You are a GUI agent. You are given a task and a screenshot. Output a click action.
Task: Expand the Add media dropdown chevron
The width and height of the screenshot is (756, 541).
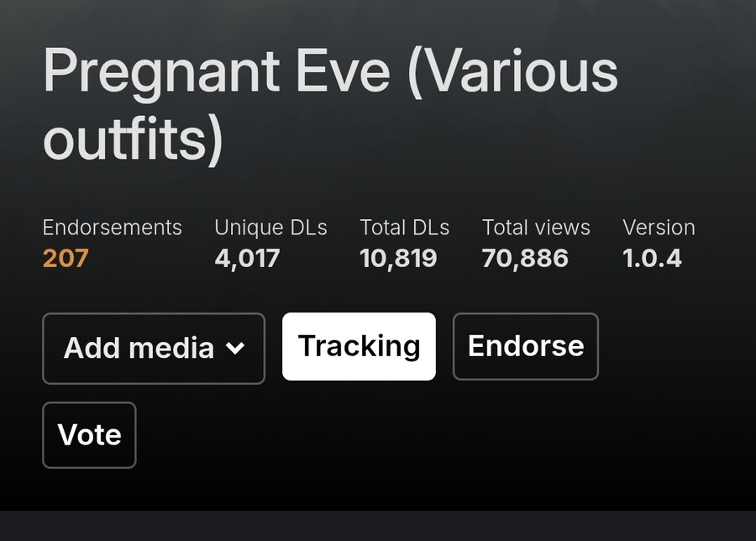click(235, 348)
